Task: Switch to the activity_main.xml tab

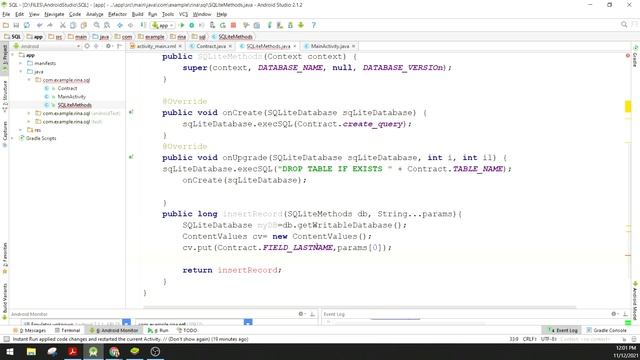Action: (156, 46)
